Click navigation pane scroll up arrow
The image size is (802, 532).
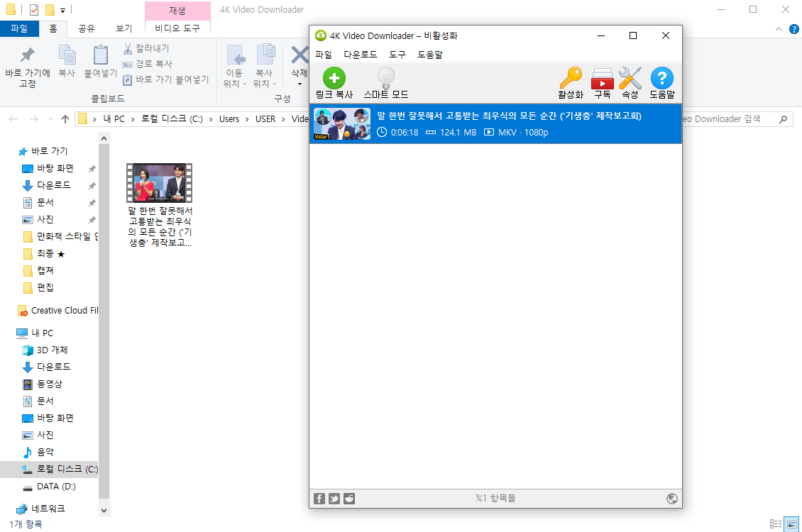coord(104,138)
